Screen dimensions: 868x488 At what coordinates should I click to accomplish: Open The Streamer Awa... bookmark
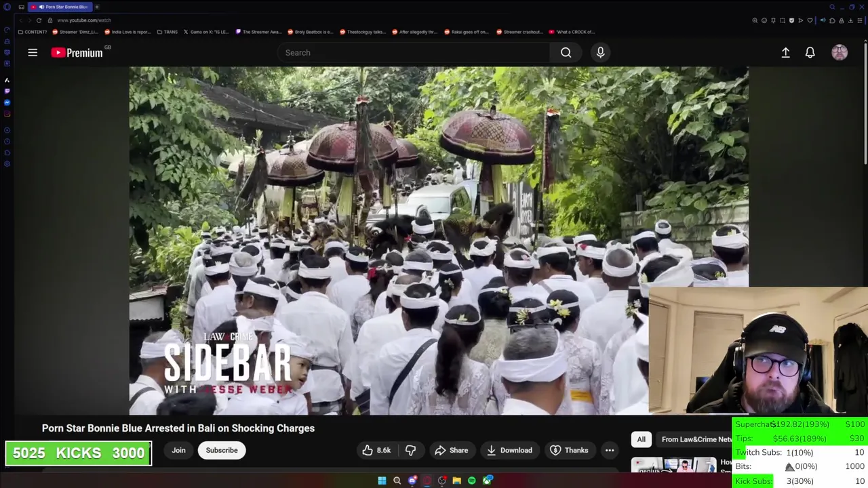coord(258,32)
